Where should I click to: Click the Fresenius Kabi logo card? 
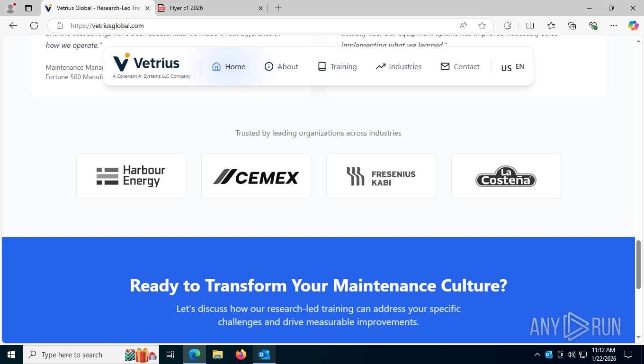click(x=381, y=176)
